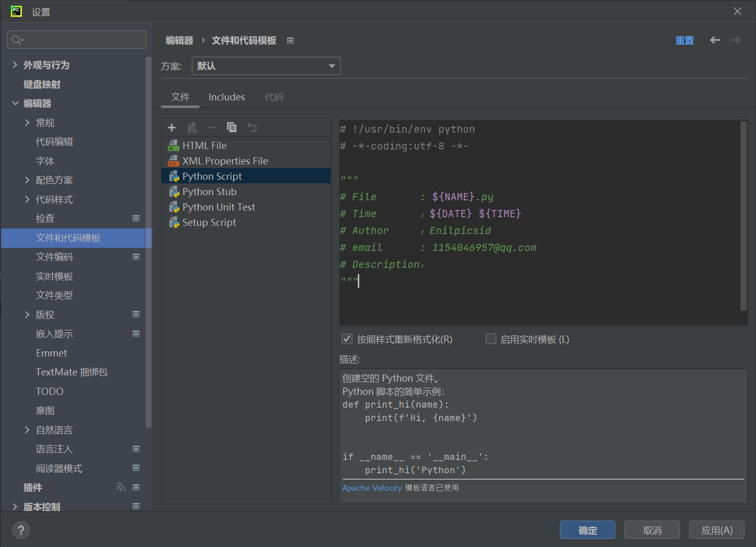The height and width of the screenshot is (547, 756).
Task: Switch to the Includes tab
Action: click(227, 97)
